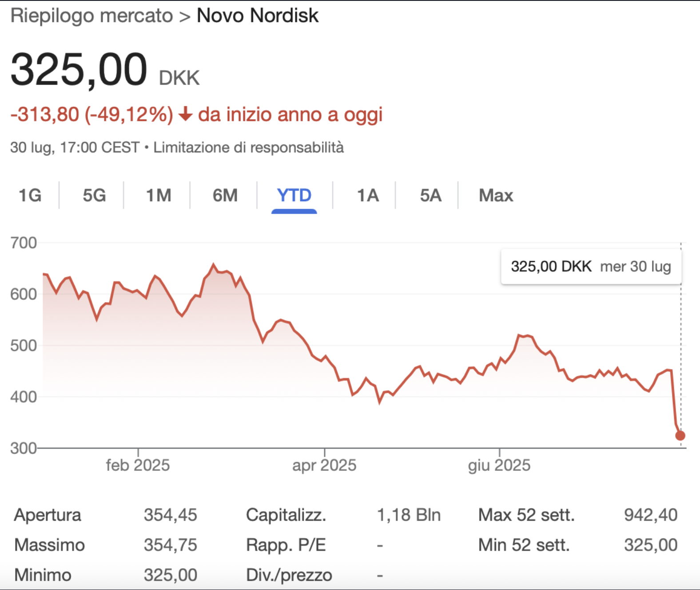Click the Apertura value 354,45
Screen dimensions: 700x590
coord(170,515)
